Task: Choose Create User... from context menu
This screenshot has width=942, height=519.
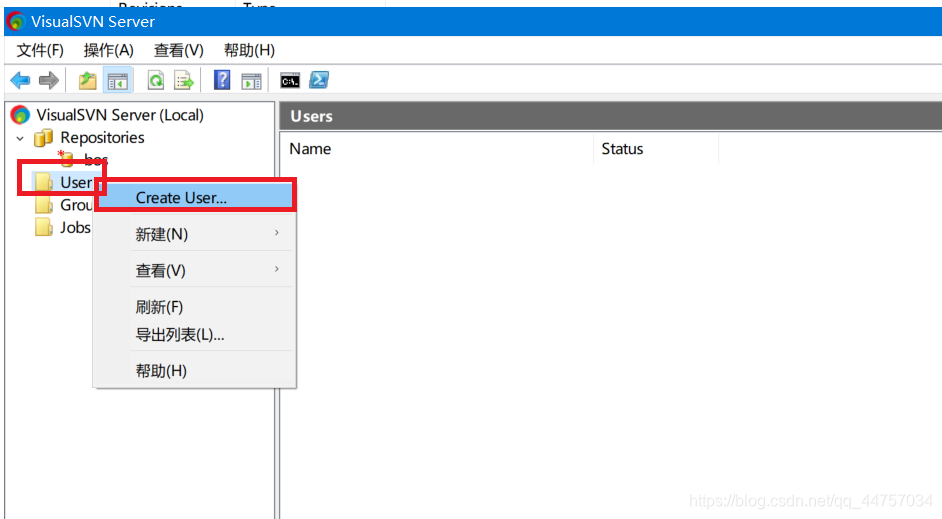Action: 195,197
